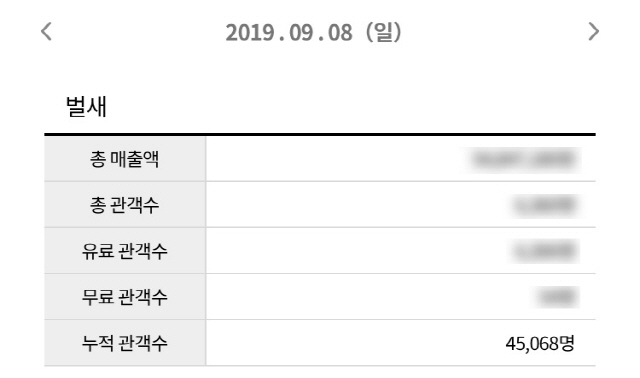
Task: Click the 총 관객수 row label
Action: click(x=124, y=205)
